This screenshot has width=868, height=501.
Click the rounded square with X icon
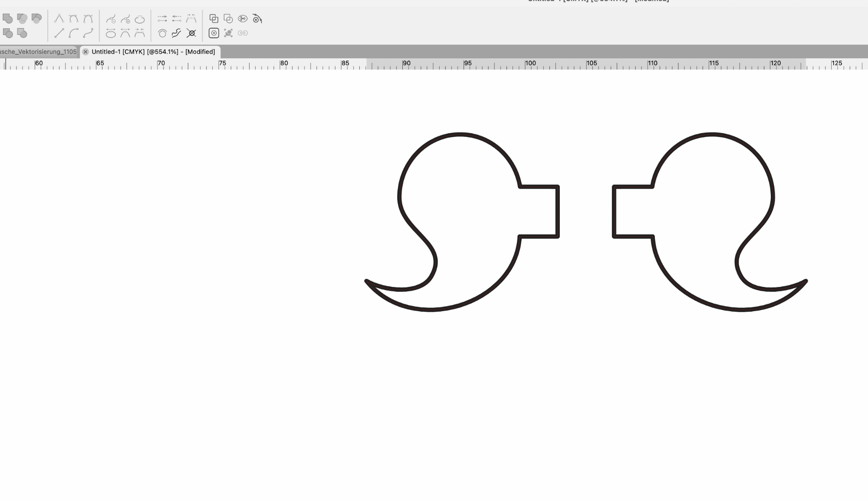coord(214,33)
